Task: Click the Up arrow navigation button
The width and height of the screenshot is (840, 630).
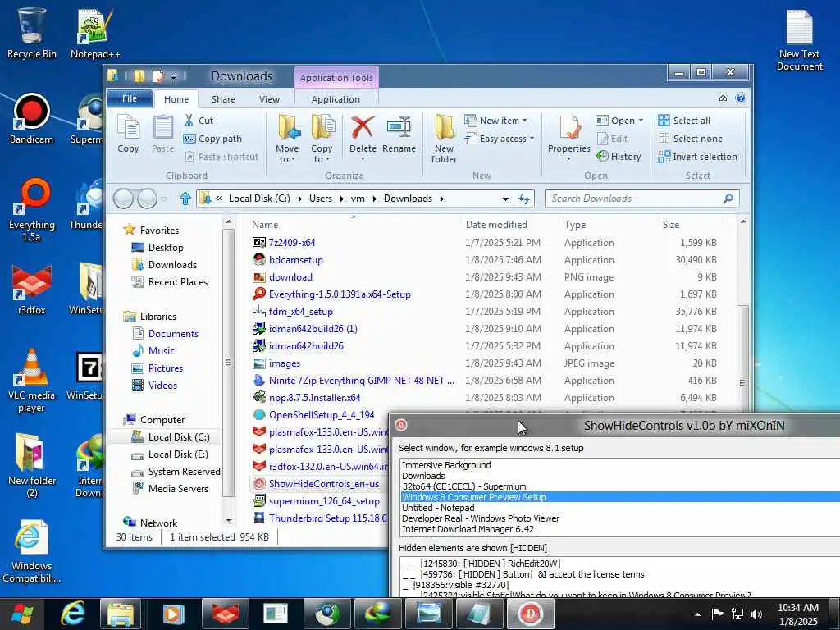Action: 185,199
